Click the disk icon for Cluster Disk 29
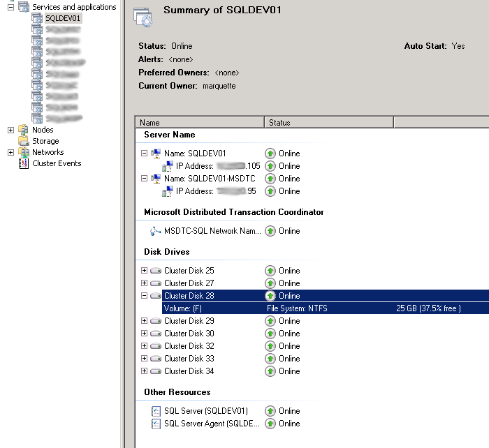This screenshot has width=489, height=448. coord(156,321)
